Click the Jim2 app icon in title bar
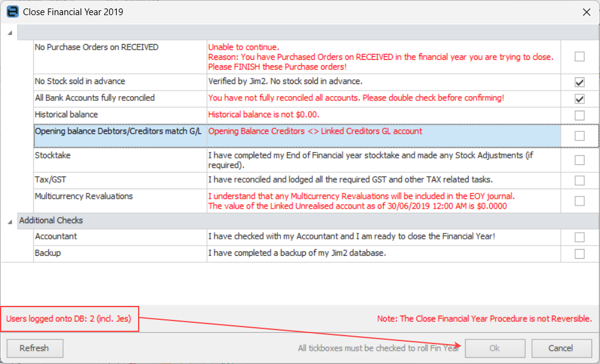Viewport: 600px width, 364px height. tap(13, 12)
